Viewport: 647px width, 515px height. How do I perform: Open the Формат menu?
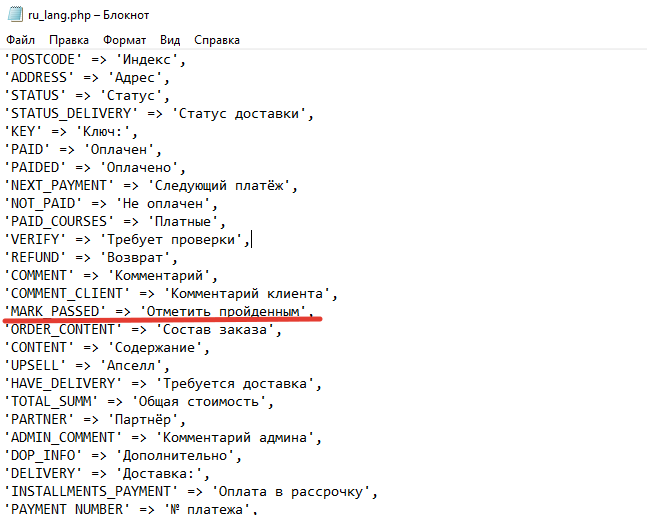(125, 40)
